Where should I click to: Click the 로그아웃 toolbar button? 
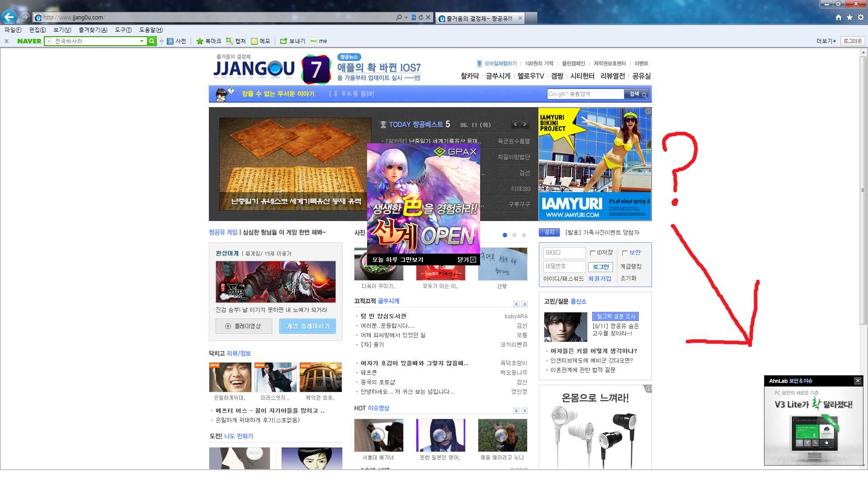point(853,41)
